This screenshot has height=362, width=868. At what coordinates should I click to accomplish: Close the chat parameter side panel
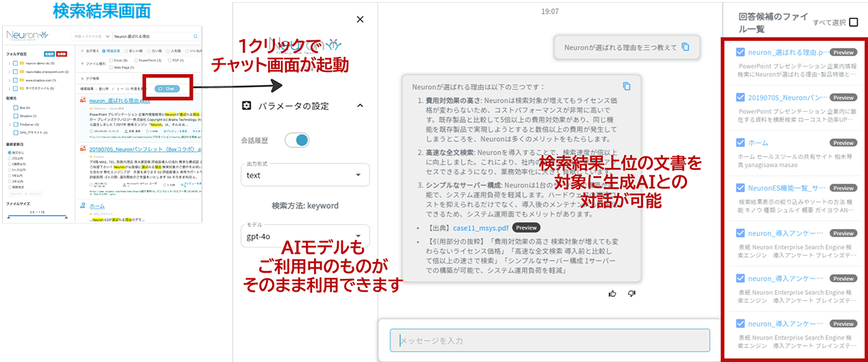[361, 20]
